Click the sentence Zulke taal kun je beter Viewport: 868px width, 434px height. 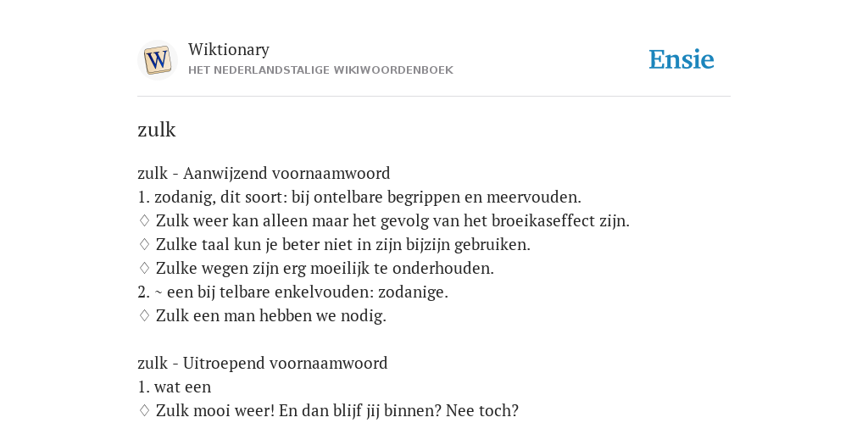tap(342, 245)
